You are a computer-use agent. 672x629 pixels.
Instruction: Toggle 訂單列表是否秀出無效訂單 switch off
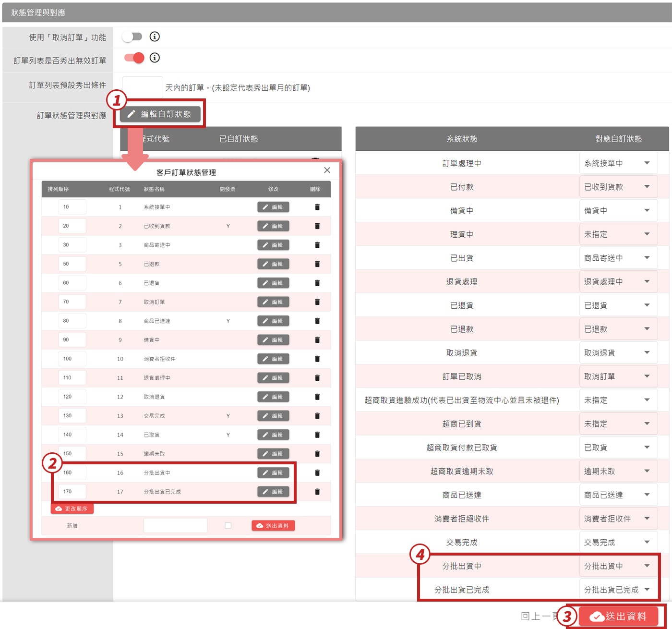[x=134, y=58]
